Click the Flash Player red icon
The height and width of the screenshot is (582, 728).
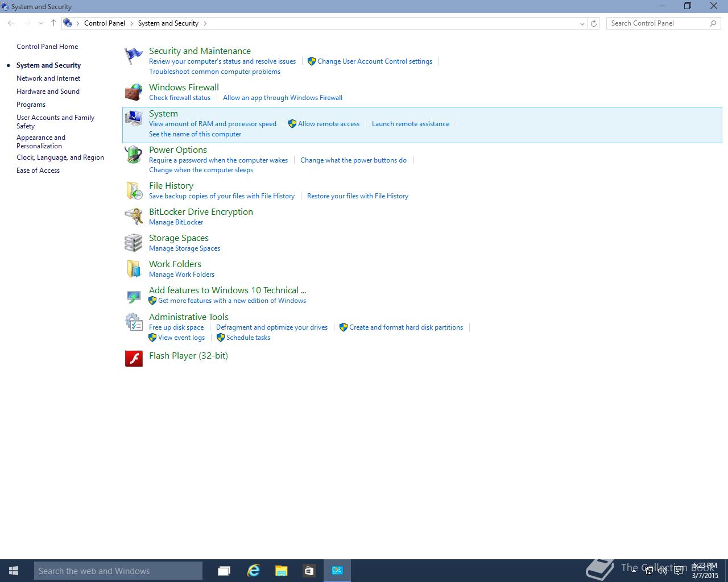click(134, 358)
